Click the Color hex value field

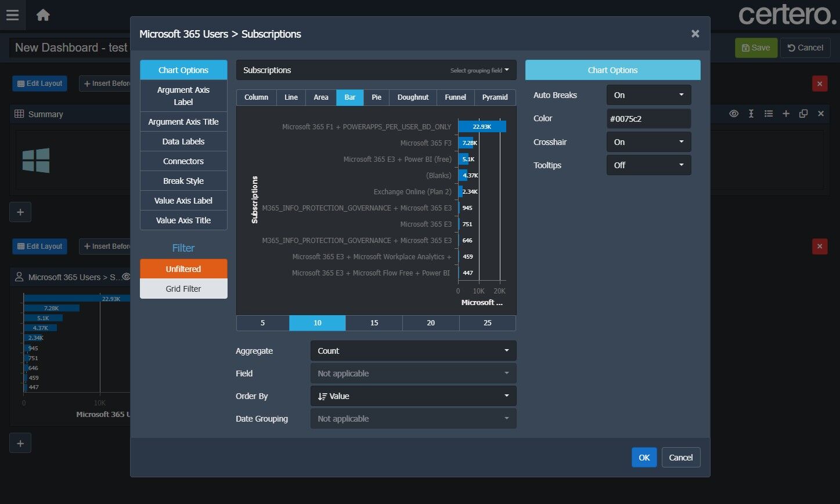point(648,119)
